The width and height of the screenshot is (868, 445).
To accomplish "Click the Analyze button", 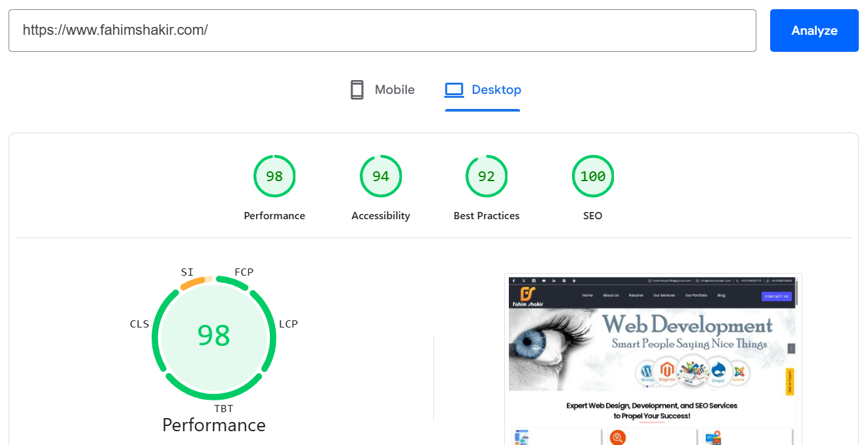I will click(814, 30).
